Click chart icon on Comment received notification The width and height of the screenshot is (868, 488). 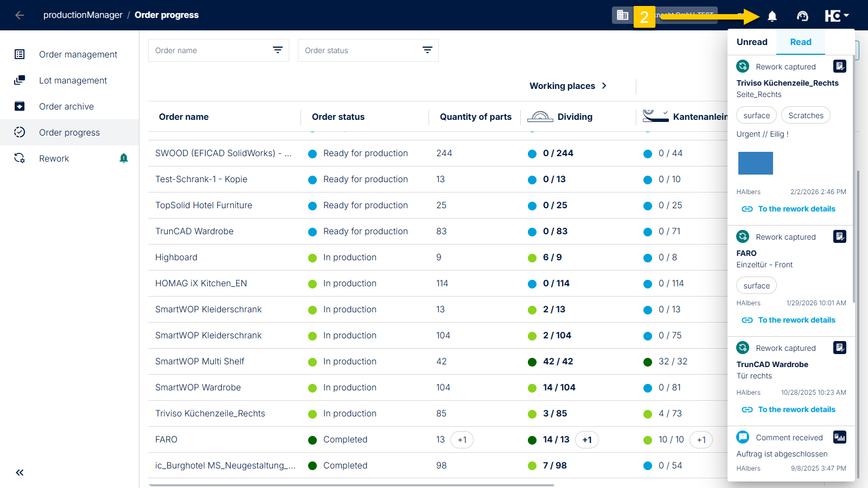[839, 437]
